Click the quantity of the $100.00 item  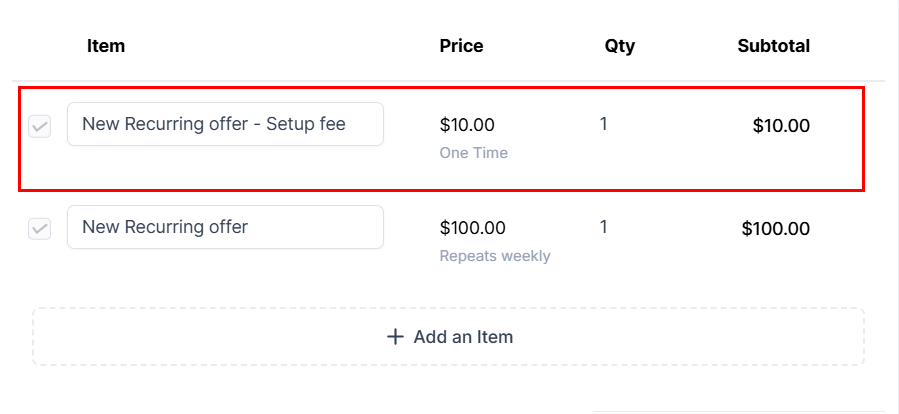(x=603, y=227)
